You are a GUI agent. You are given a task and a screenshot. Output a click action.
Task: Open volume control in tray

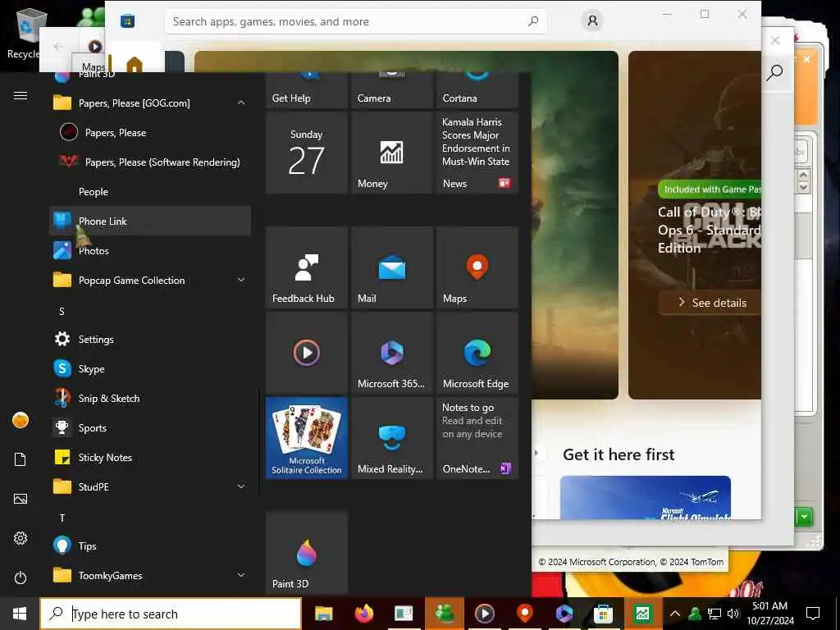tap(733, 614)
